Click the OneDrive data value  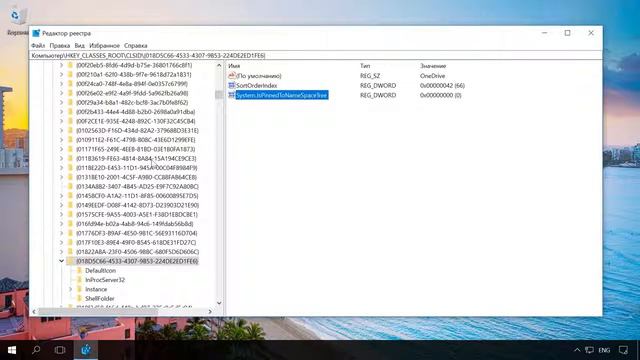(432, 76)
